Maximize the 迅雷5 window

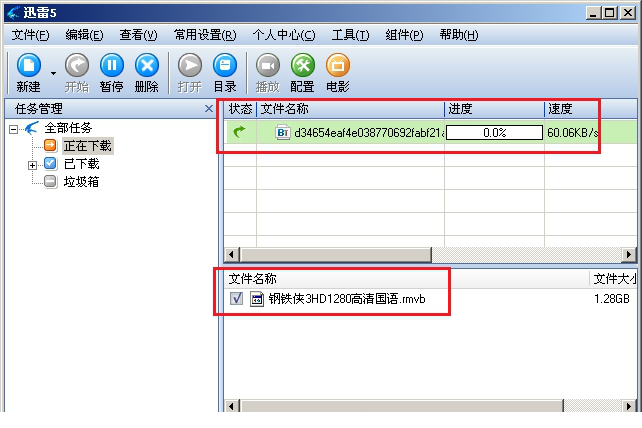610,13
